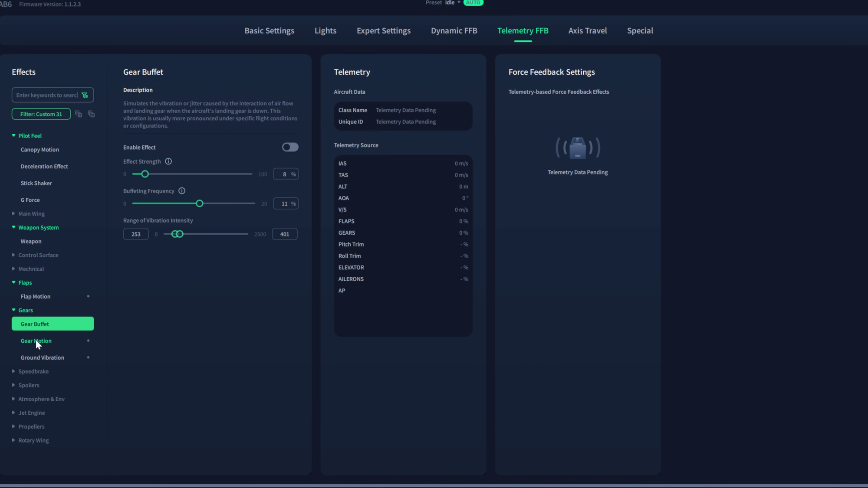
Task: Switch to the Dynamic FFB tab
Action: [x=454, y=31]
